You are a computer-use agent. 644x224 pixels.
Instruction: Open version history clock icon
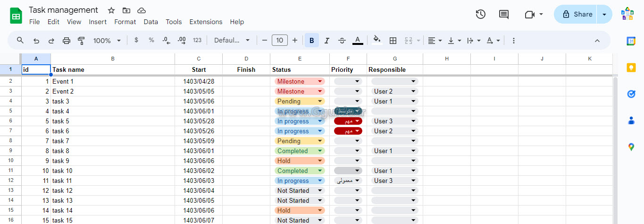click(480, 14)
